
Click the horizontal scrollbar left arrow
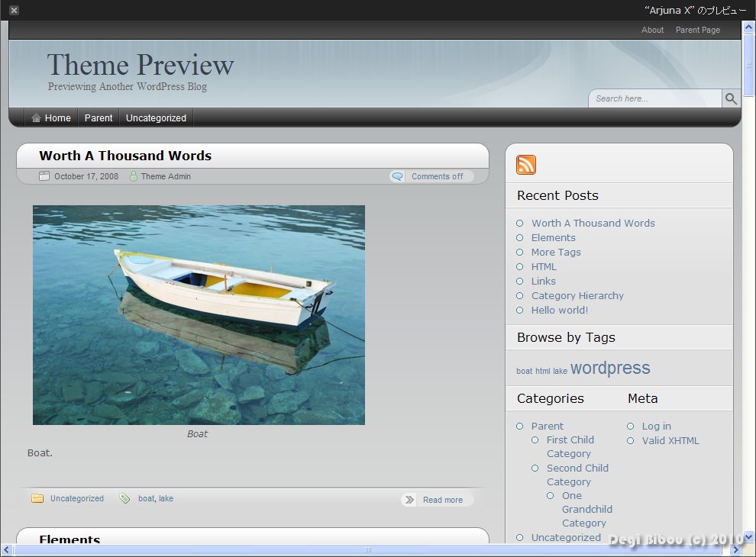coord(6,550)
